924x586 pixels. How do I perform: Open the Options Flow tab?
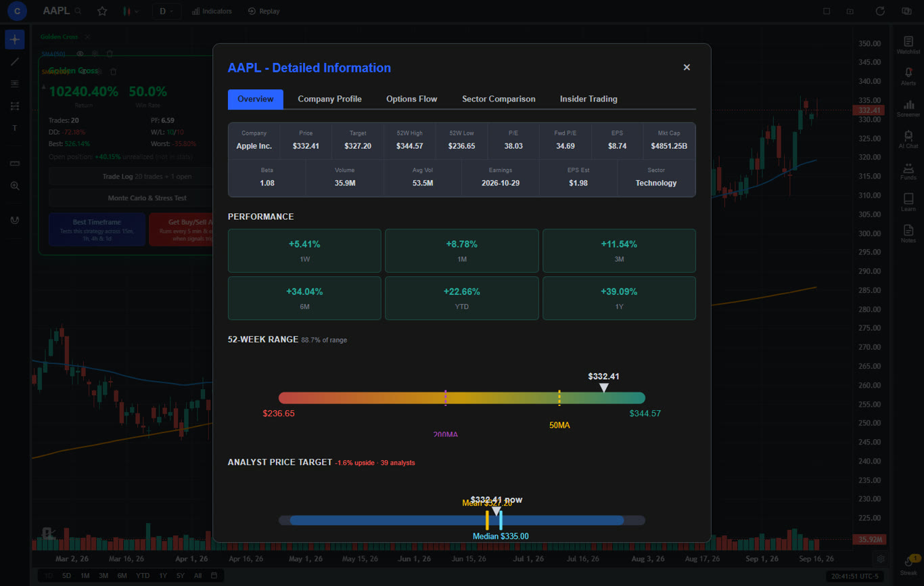(x=412, y=99)
